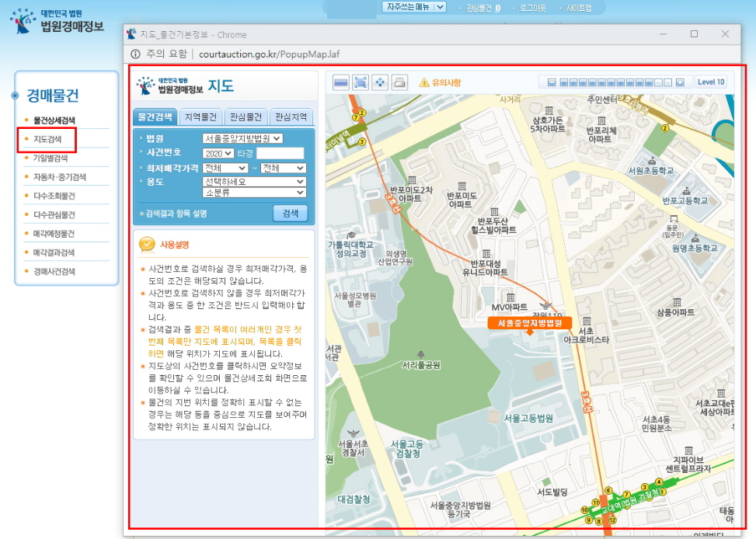The image size is (756, 539).
Task: Expand the 자주쓰는 메뉴 dropdown
Action: click(x=414, y=7)
